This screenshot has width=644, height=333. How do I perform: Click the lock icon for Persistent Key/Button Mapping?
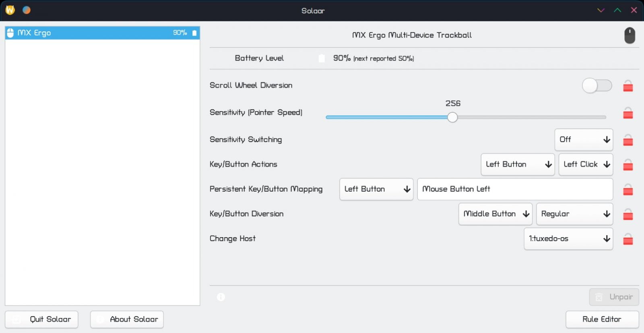click(628, 190)
